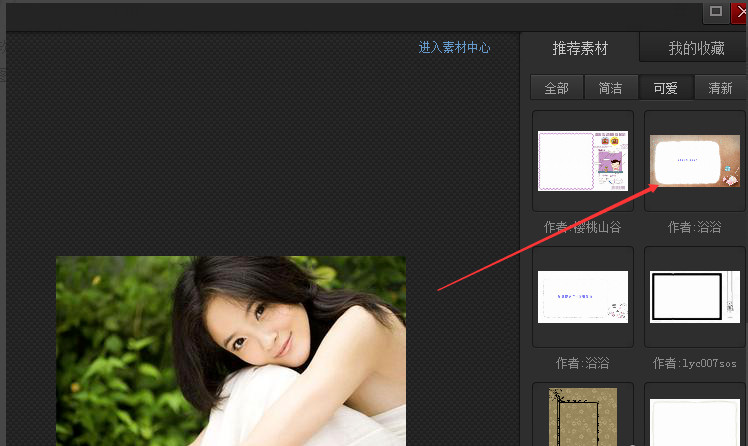Select the 简洁 category filter

[610, 88]
